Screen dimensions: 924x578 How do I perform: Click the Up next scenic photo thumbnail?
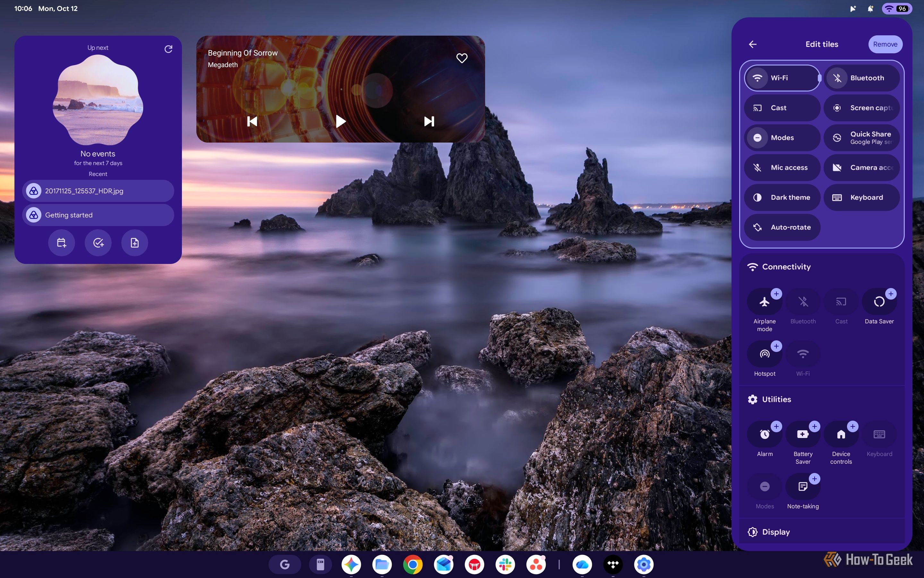(x=98, y=100)
